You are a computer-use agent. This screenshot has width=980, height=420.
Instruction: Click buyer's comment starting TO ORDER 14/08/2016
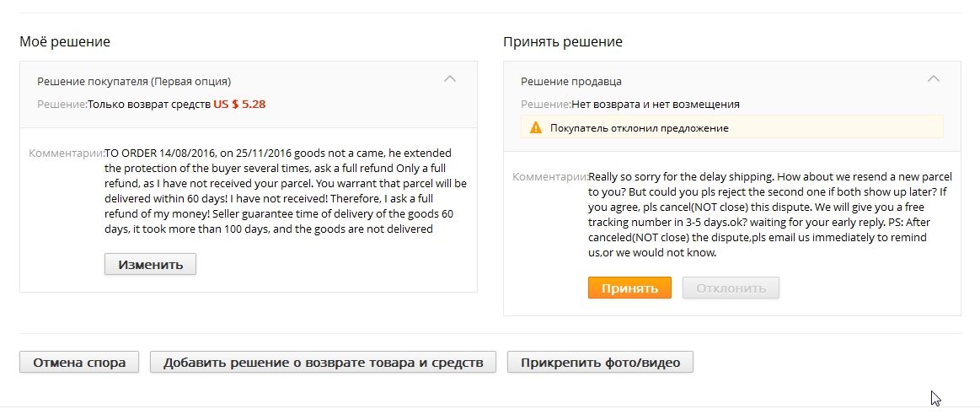[286, 191]
